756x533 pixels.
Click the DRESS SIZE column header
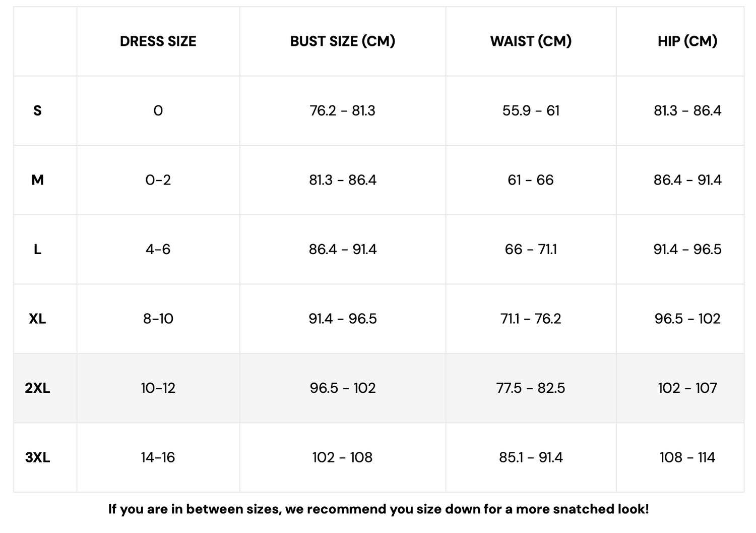[158, 41]
